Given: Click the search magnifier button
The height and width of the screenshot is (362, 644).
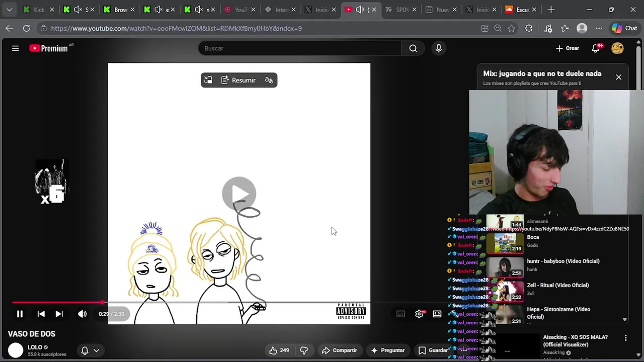Looking at the screenshot, I should pyautogui.click(x=413, y=48).
